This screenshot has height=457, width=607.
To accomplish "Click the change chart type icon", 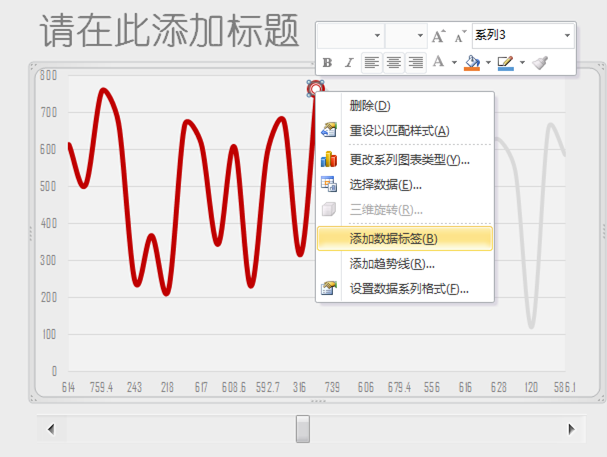I will coord(329,159).
